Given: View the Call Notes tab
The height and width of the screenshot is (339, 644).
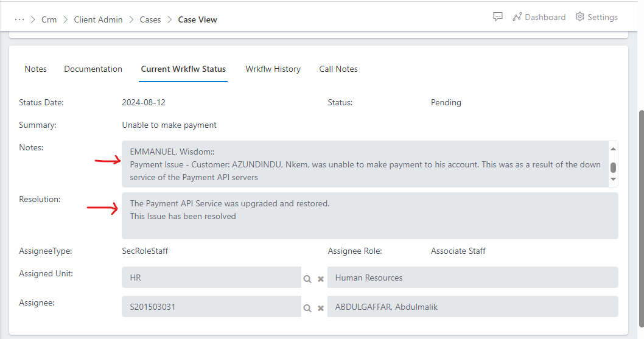Looking at the screenshot, I should pos(338,69).
